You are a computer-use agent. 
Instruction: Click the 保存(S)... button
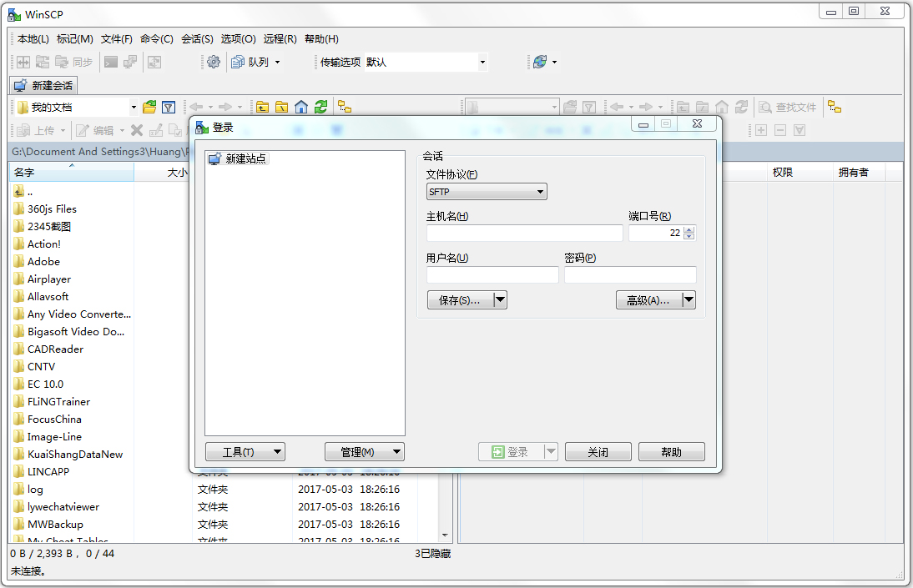460,299
